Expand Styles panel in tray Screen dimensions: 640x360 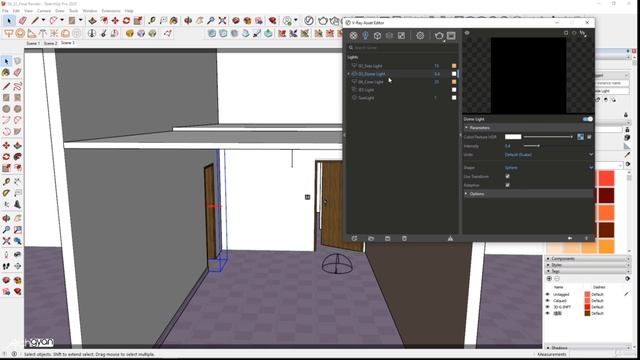coord(588,265)
